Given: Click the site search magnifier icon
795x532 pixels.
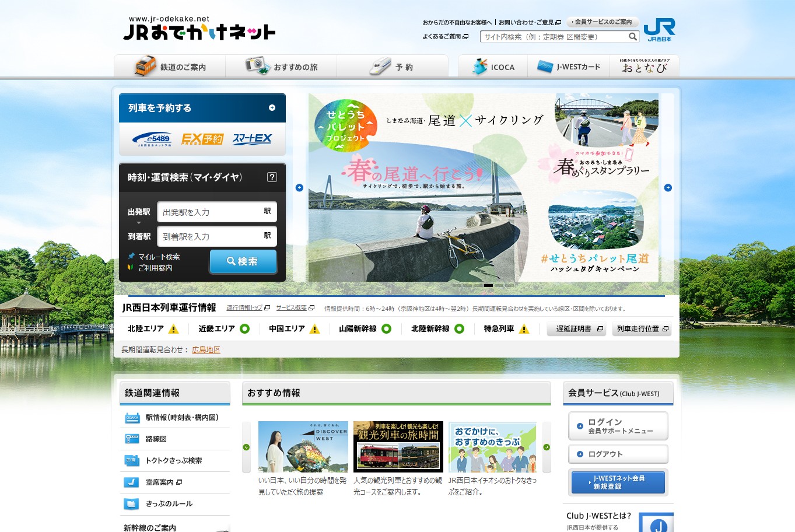Looking at the screenshot, I should [x=633, y=37].
